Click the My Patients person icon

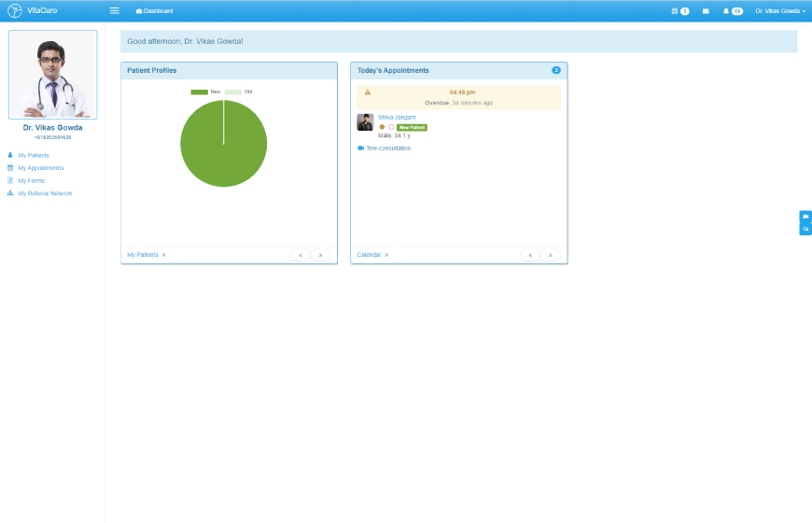(x=10, y=155)
